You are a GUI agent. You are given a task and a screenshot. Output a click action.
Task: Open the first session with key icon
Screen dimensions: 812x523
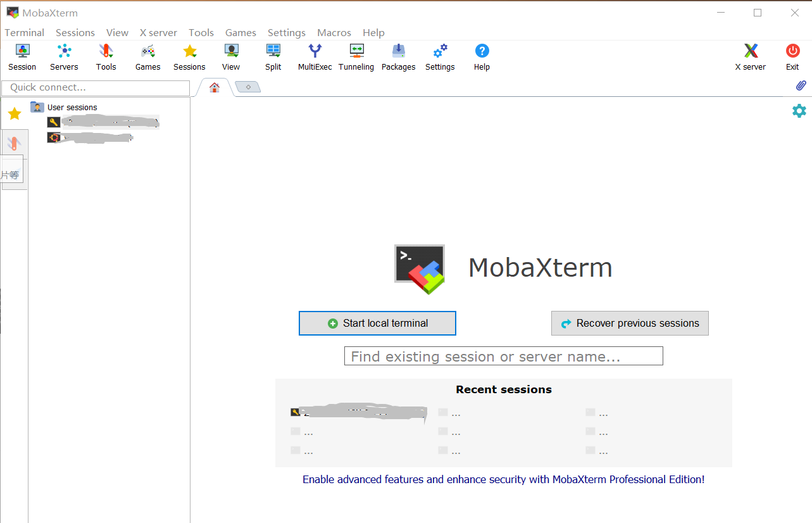(x=103, y=122)
